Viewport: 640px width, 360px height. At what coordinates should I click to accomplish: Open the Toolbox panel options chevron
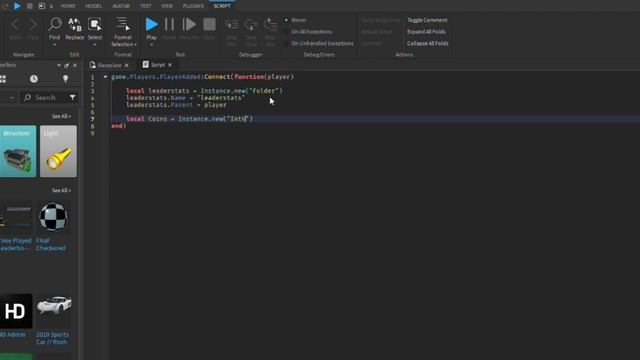[x=59, y=65]
